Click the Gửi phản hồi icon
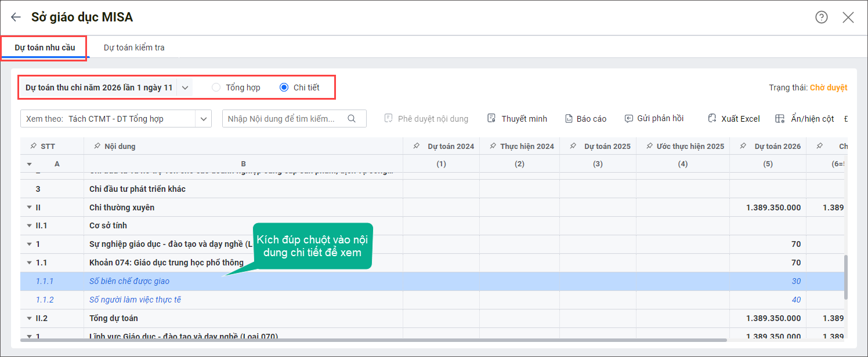868x357 pixels. 629,118
